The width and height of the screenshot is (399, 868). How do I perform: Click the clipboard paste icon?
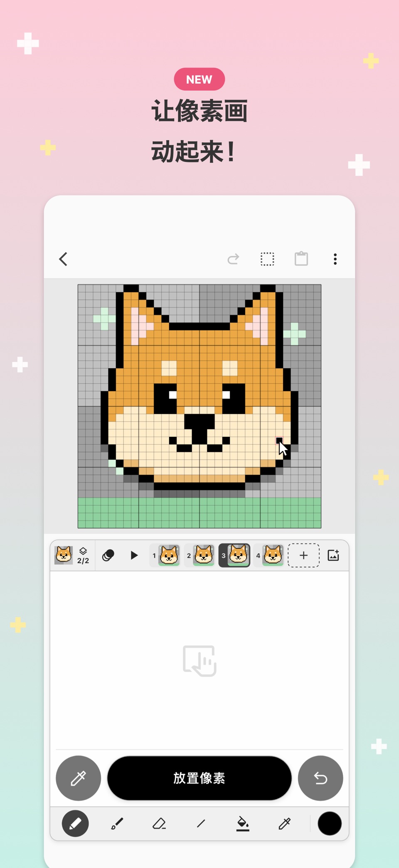click(301, 259)
